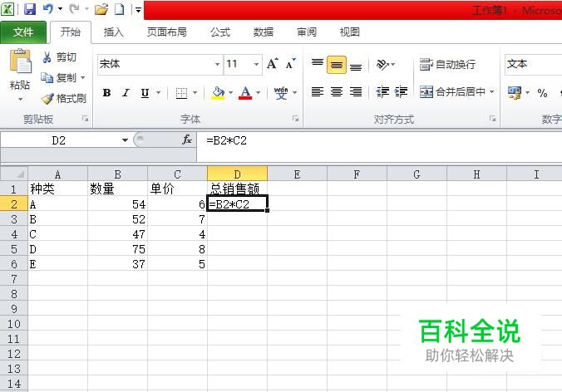This screenshot has width=562, height=392.
Task: Click the increase indent icon
Action: click(x=401, y=92)
